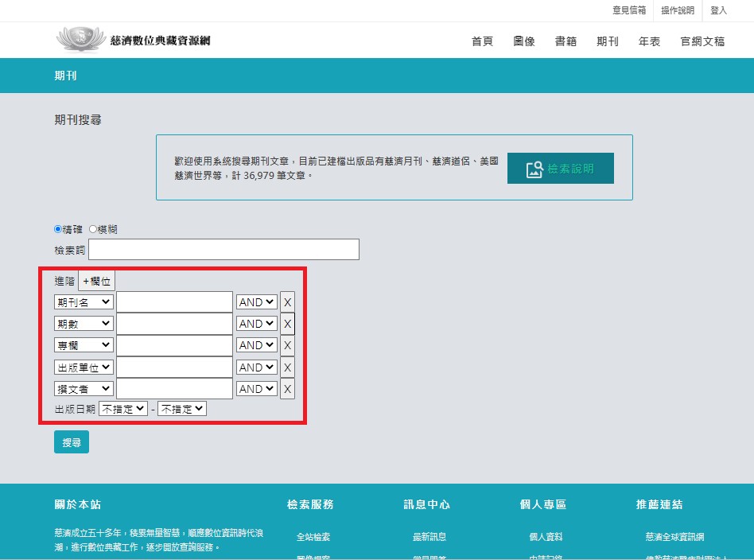The width and height of the screenshot is (754, 560).
Task: Click the 檢索服務 footer heading
Action: click(x=311, y=504)
